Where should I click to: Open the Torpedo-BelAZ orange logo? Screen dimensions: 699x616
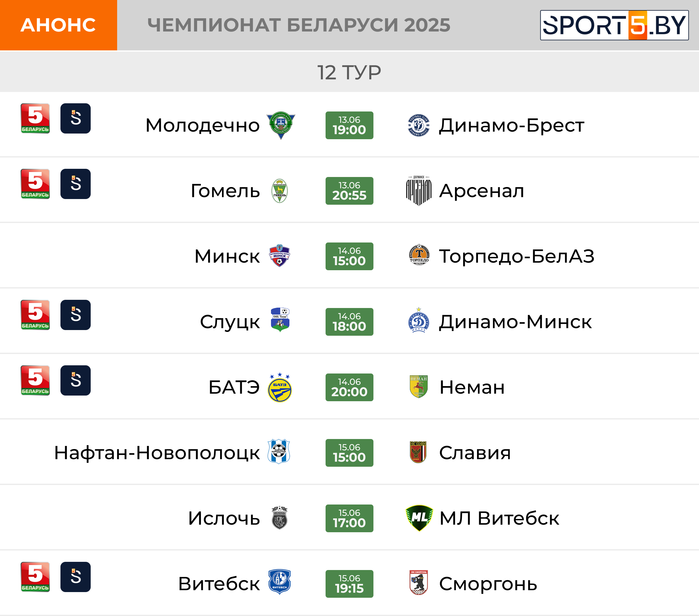(419, 255)
